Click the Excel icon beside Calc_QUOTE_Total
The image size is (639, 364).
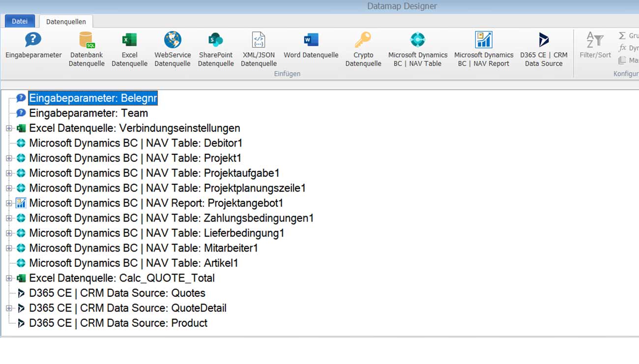coord(21,278)
